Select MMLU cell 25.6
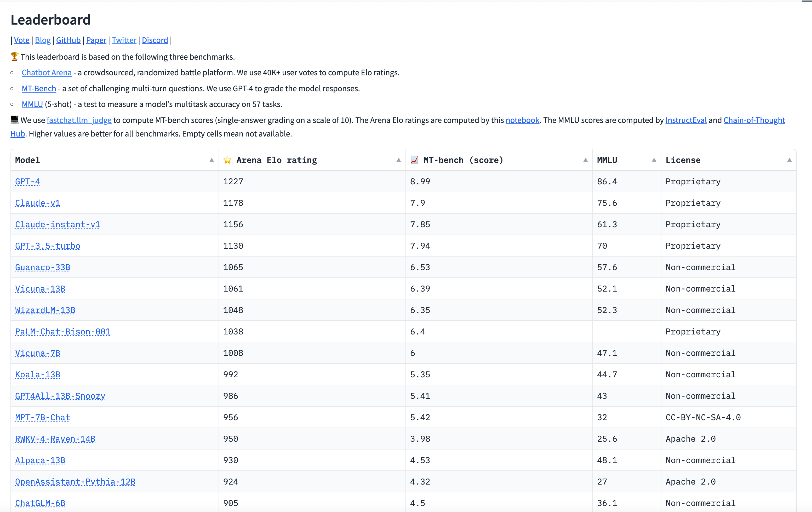The height and width of the screenshot is (512, 812). [627, 439]
